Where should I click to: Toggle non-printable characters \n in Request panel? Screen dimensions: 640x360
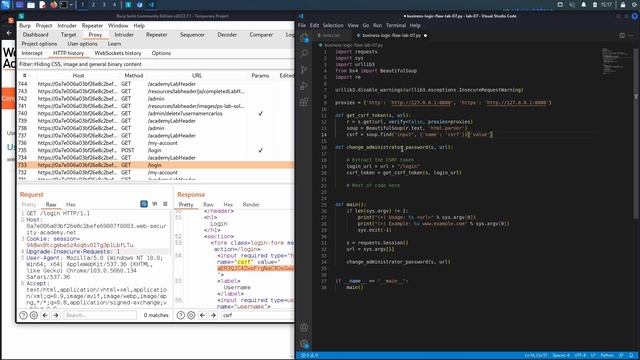[x=155, y=204]
